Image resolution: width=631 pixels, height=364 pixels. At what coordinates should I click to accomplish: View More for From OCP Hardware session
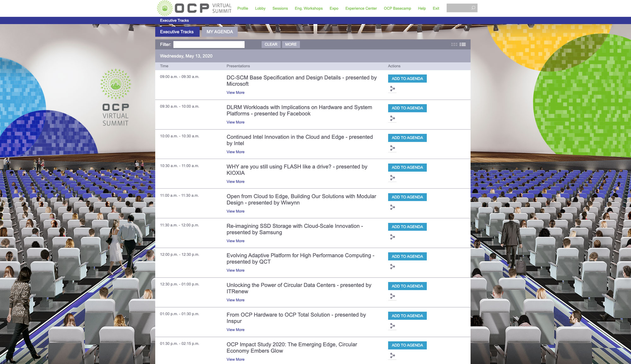click(x=235, y=330)
